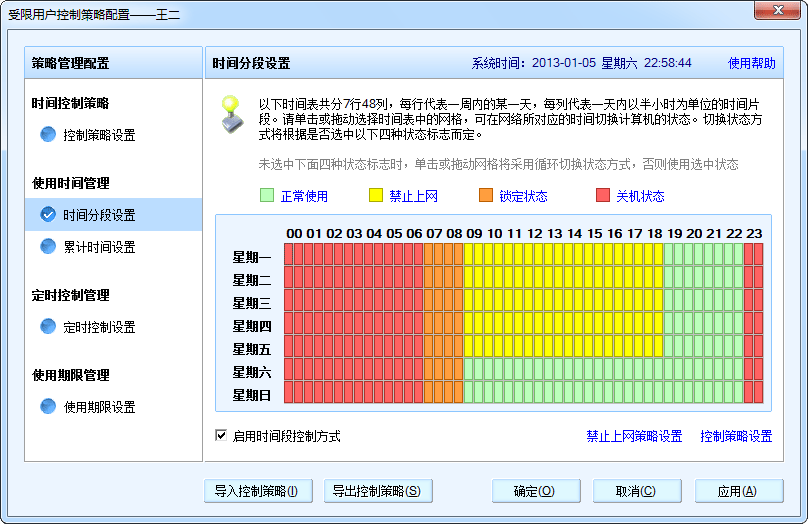The height and width of the screenshot is (524, 808).
Task: Click the 星期日 row label
Action: point(251,395)
